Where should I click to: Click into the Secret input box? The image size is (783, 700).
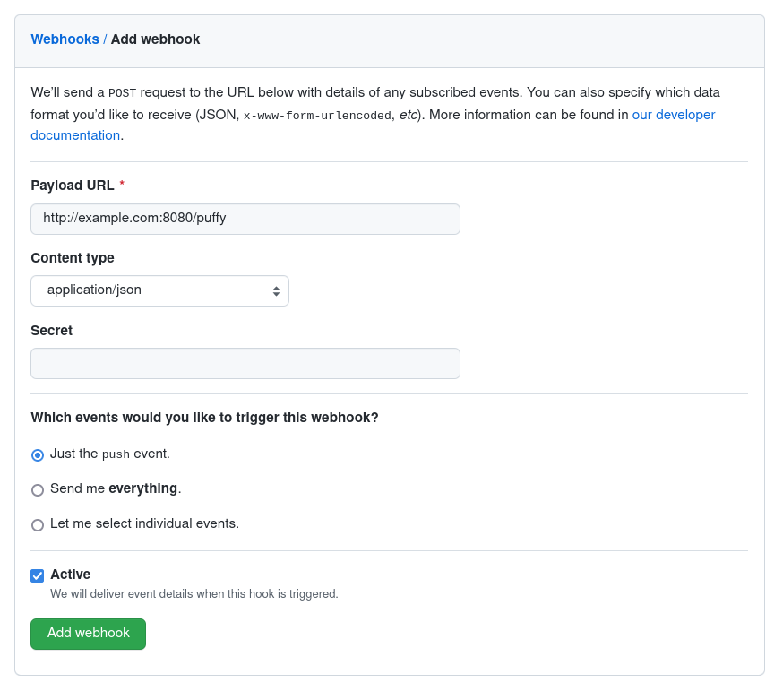(x=245, y=363)
